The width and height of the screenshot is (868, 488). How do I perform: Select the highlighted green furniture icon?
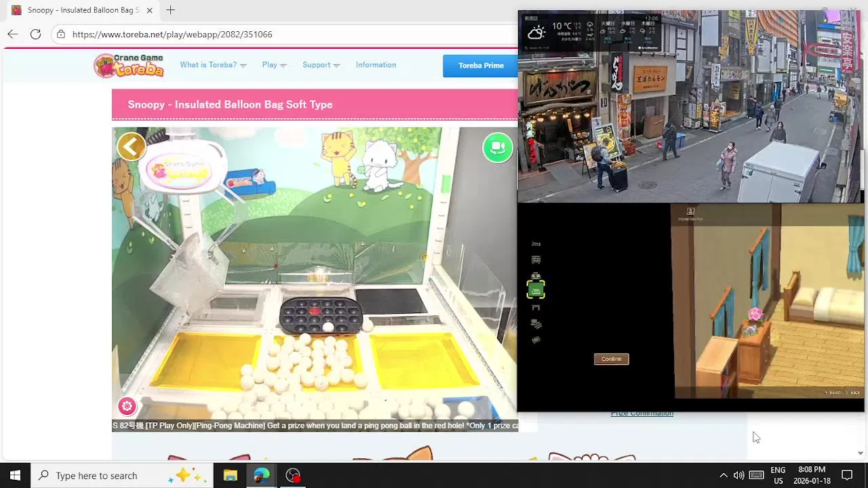[x=536, y=290]
